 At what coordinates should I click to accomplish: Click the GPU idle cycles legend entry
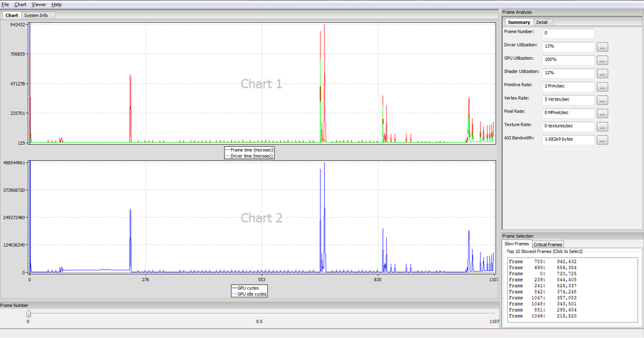click(249, 294)
